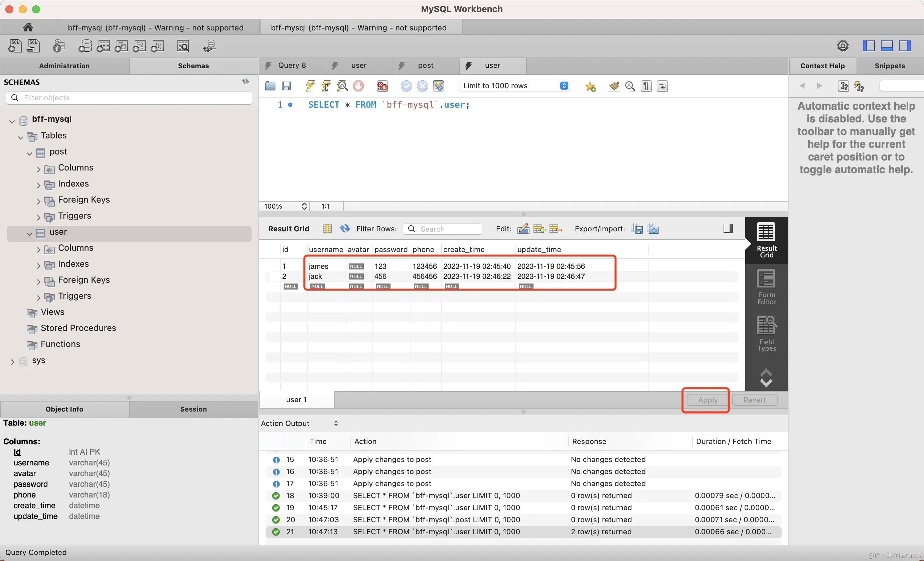Expand the sys schema

click(x=12, y=361)
